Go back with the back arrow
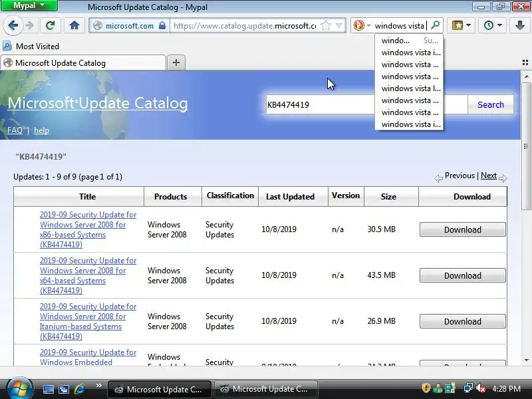532x399 pixels. (13, 25)
